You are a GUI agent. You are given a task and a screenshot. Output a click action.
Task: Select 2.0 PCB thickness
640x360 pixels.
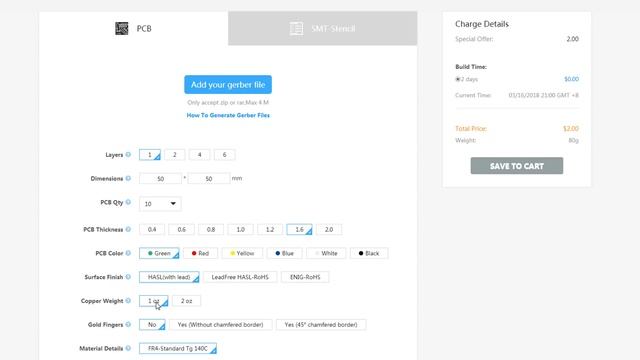329,229
